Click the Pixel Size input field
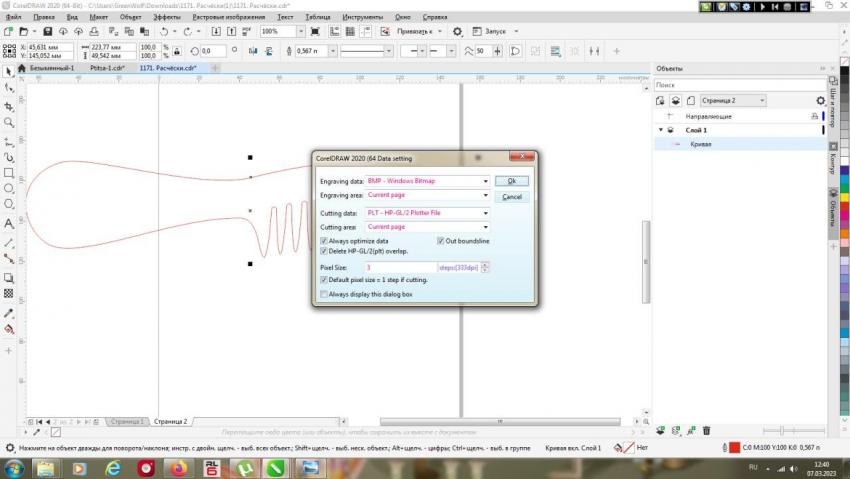Viewport: 850px width, 479px height. pyautogui.click(x=400, y=267)
